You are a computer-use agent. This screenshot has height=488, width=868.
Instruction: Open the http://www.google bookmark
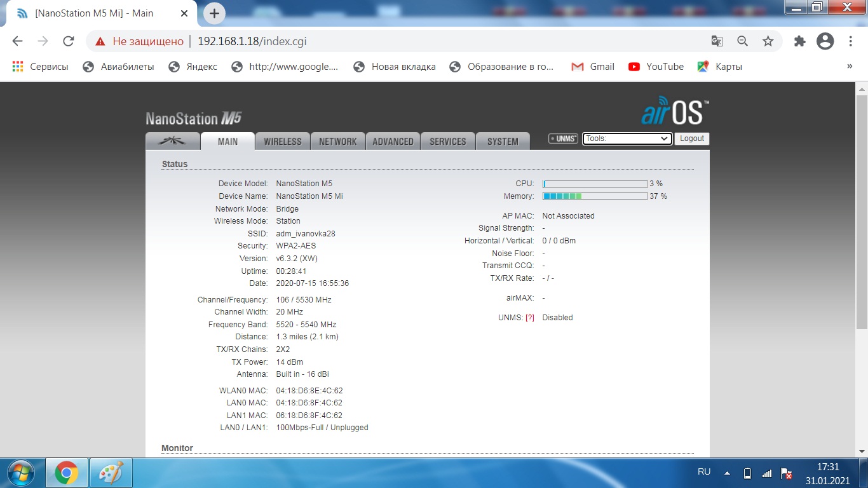click(285, 67)
